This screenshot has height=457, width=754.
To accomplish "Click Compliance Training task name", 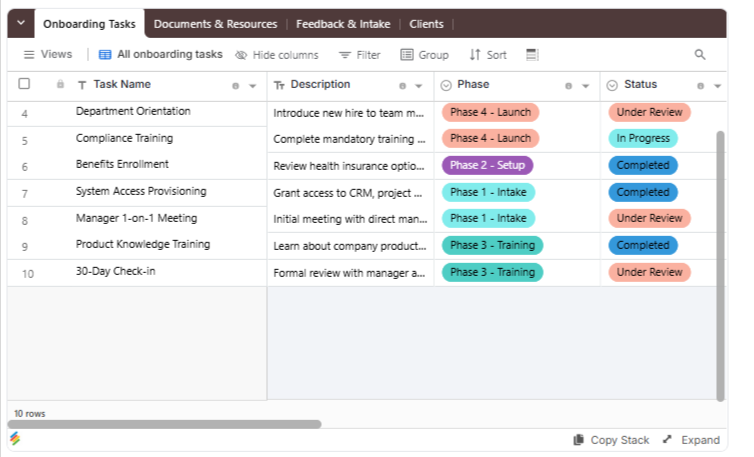I will point(125,138).
